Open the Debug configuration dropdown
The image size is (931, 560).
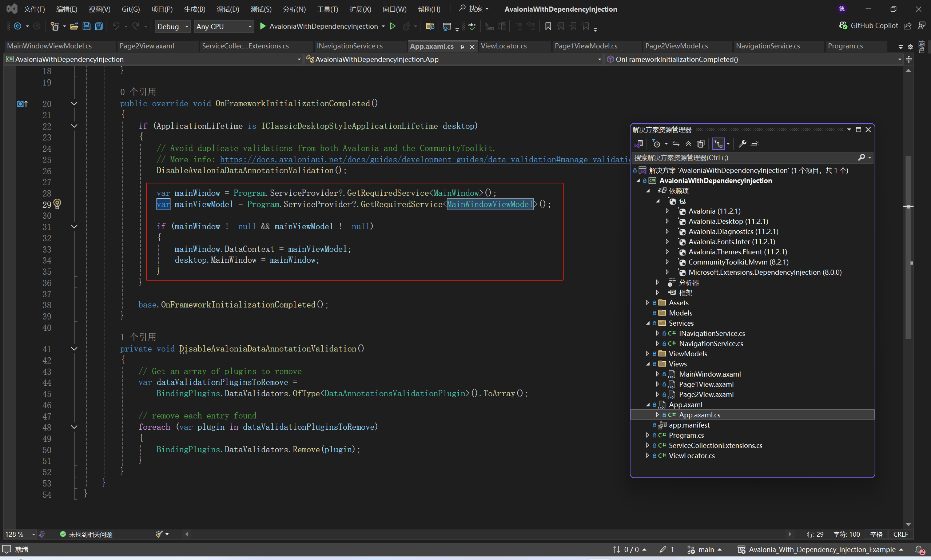tap(173, 27)
